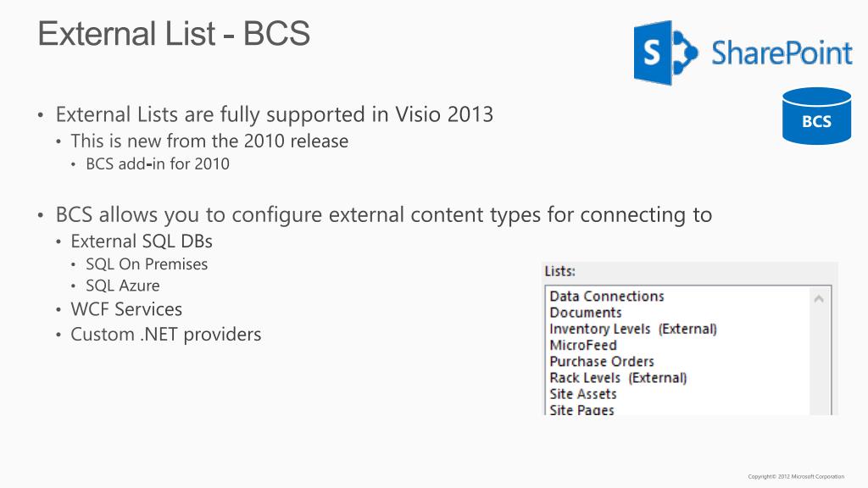
Task: Click the SQL Azure bullet text
Action: [123, 286]
